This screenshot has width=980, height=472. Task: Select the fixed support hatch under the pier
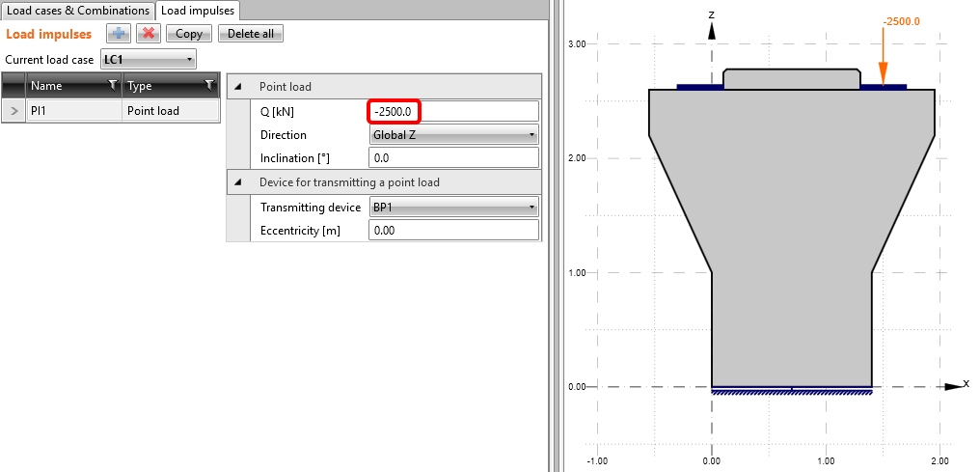(791, 392)
